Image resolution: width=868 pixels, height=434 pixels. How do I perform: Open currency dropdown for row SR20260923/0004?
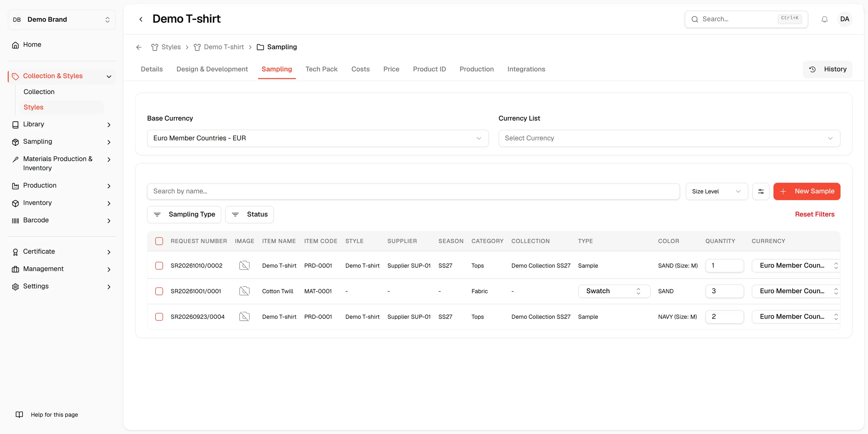(796, 317)
